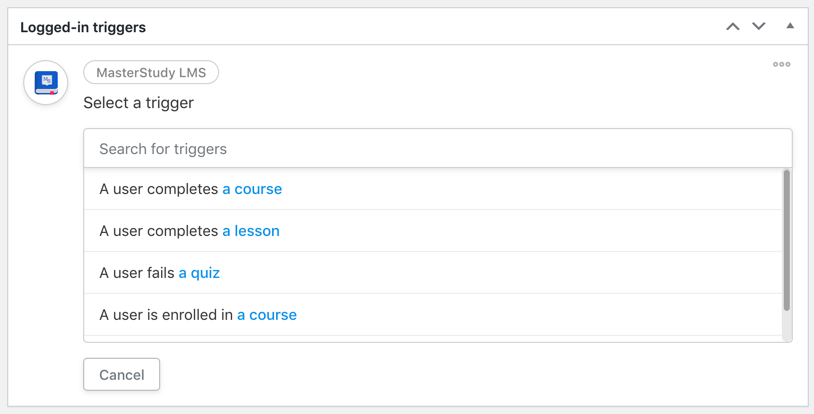Collapse the Logged-in triggers panel with the triangle
The image size is (814, 414).
790,25
